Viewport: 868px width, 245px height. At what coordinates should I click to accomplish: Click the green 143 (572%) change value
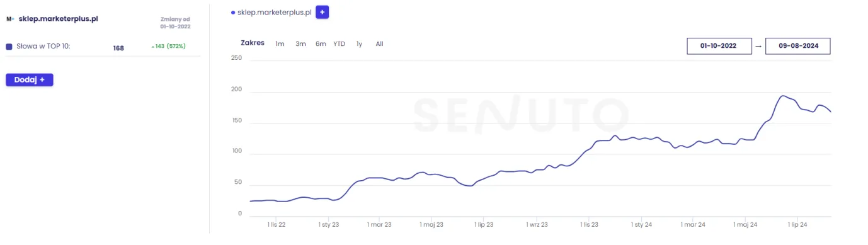tap(168, 47)
